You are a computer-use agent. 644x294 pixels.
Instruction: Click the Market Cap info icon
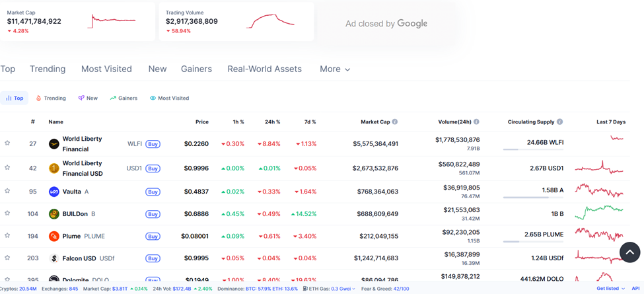click(395, 122)
